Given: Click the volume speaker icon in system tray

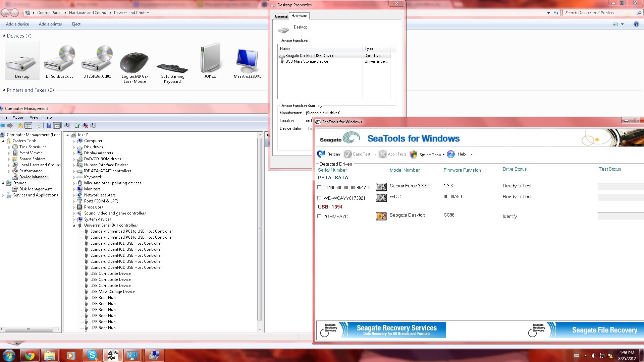Looking at the screenshot, I should [x=594, y=356].
